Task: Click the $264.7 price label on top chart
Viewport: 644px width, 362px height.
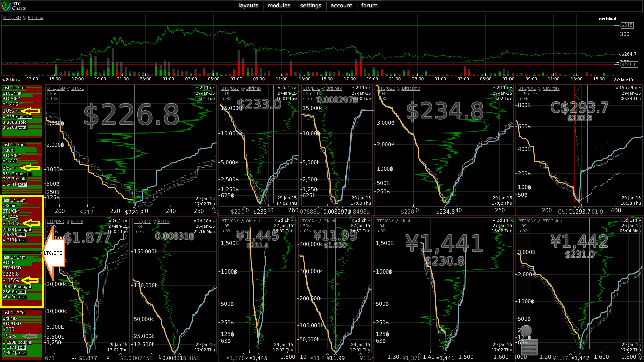Action: tap(629, 54)
